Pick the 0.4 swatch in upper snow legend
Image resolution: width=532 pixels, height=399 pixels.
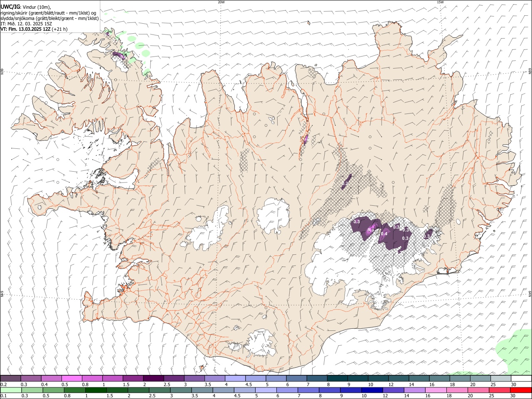click(52, 378)
